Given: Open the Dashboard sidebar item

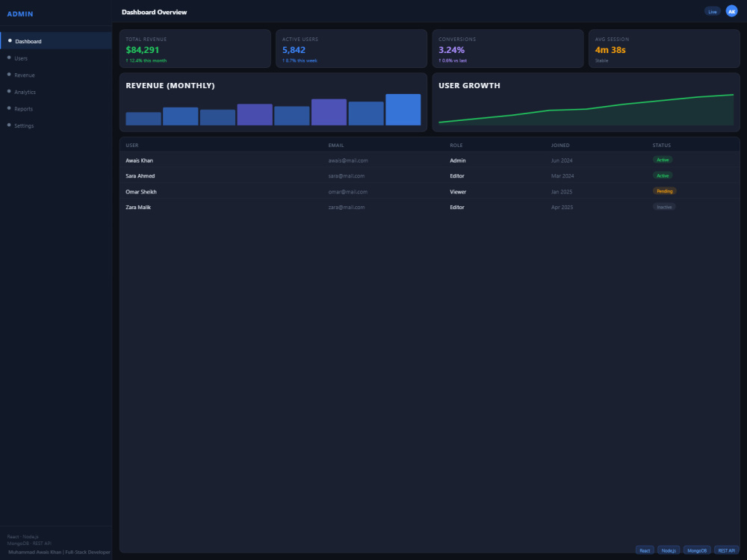Looking at the screenshot, I should tap(56, 41).
